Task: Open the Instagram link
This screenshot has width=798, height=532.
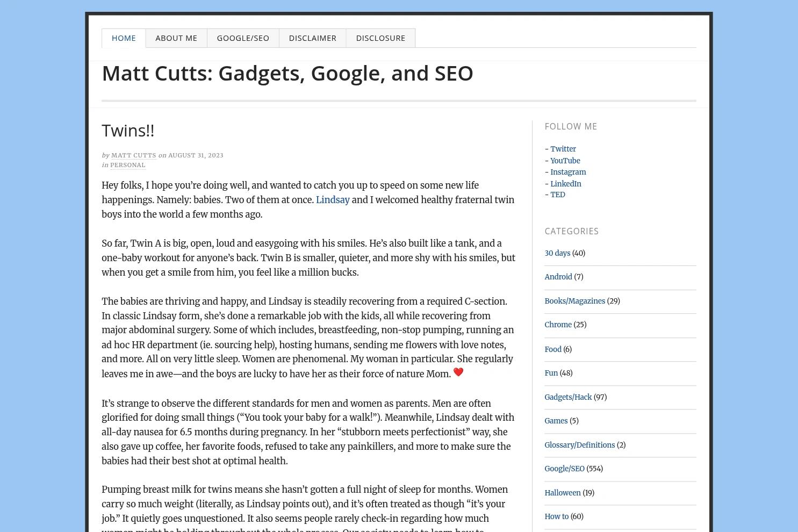Action: click(x=567, y=172)
